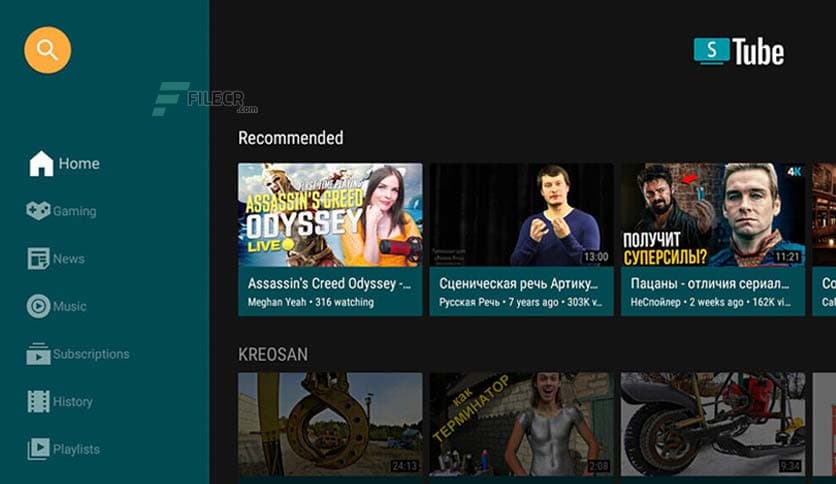Viewport: 836px width, 484px height.
Task: Click the History film-strip icon
Action: pyautogui.click(x=38, y=402)
